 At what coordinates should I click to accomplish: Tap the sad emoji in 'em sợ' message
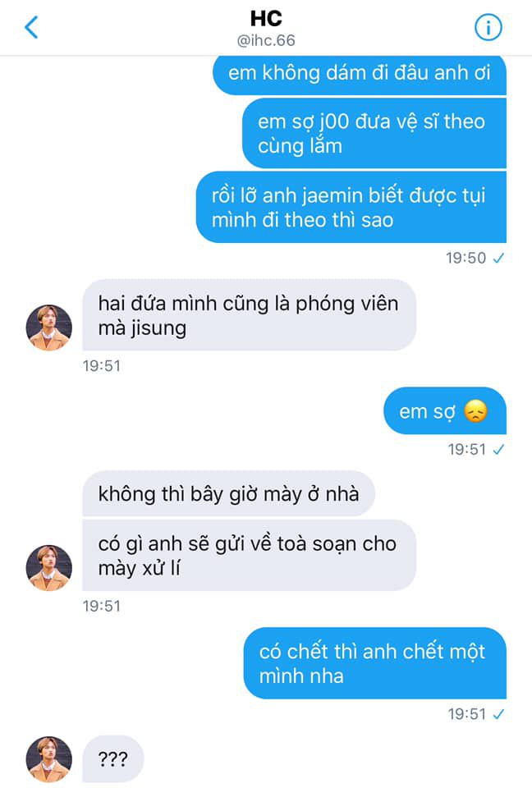(x=475, y=411)
